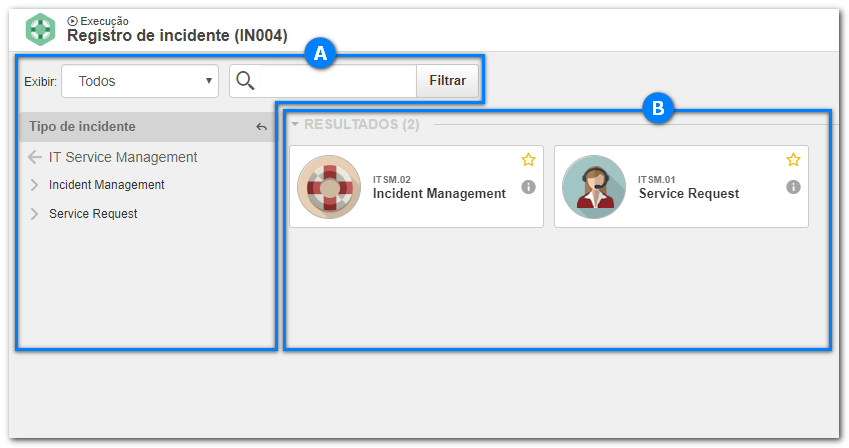The width and height of the screenshot is (849, 448).
Task: Show info for Service Request card
Action: pyautogui.click(x=793, y=187)
